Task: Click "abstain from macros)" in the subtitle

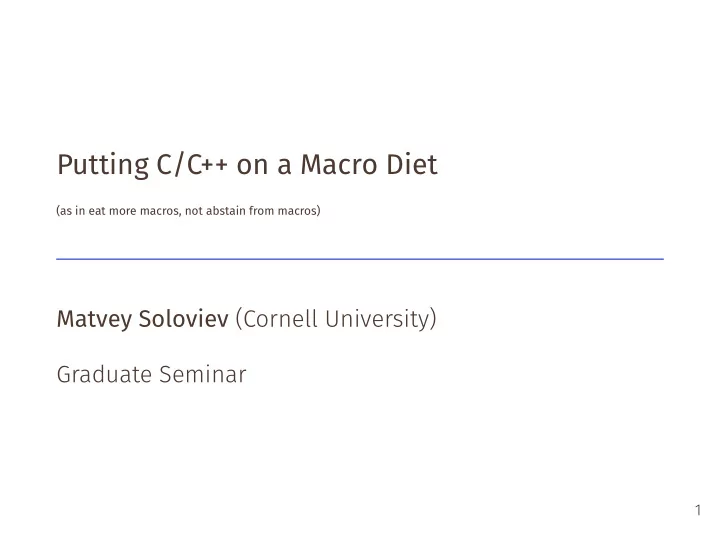Action: 263,211
